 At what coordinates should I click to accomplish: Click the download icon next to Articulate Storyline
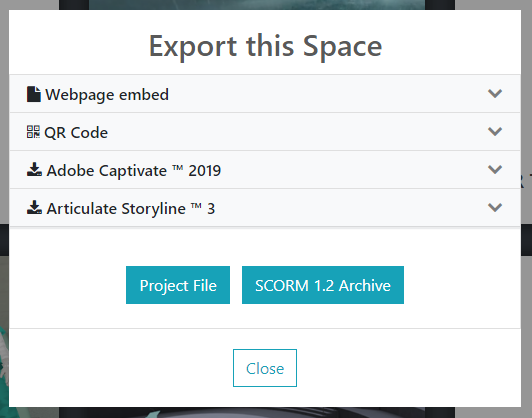[x=34, y=207]
